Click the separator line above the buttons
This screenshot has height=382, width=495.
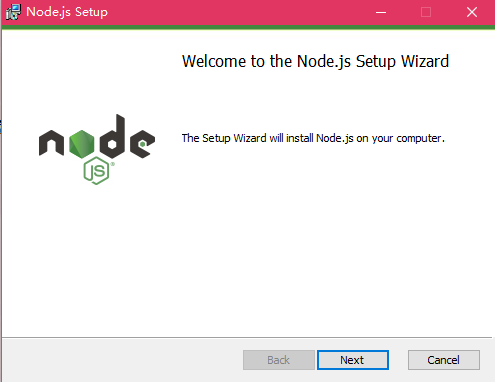click(247, 338)
